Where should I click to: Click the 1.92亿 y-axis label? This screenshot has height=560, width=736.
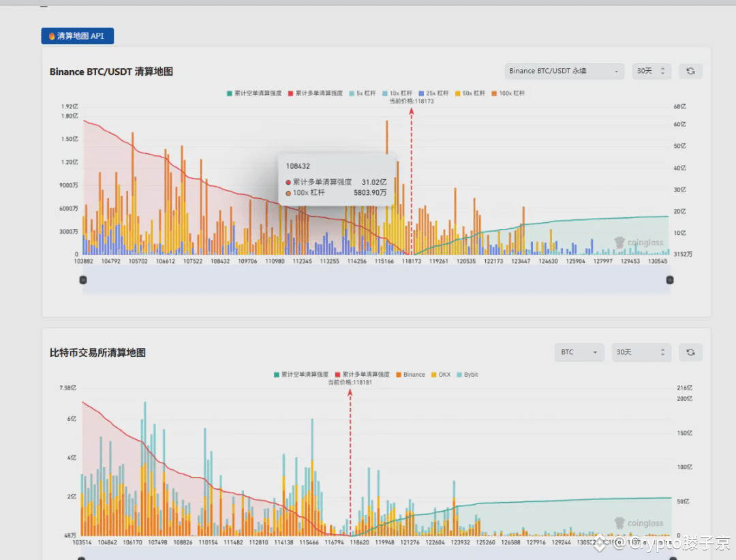[x=70, y=106]
